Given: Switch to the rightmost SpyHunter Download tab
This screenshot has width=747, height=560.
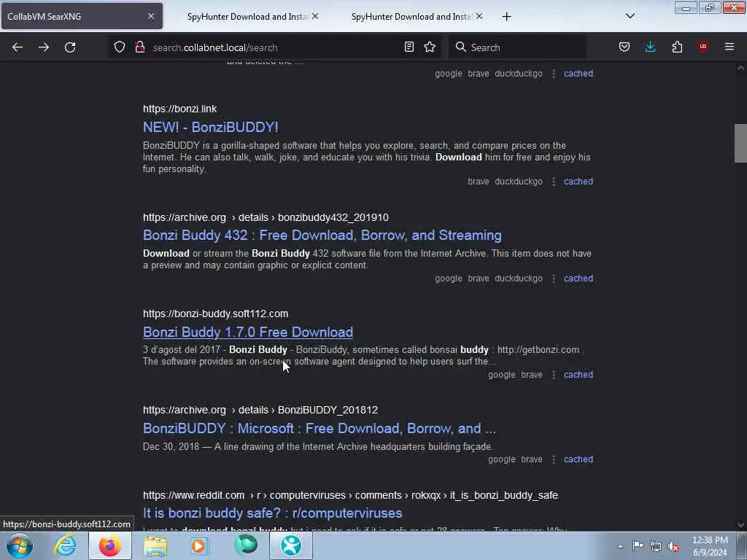Looking at the screenshot, I should click(x=411, y=16).
